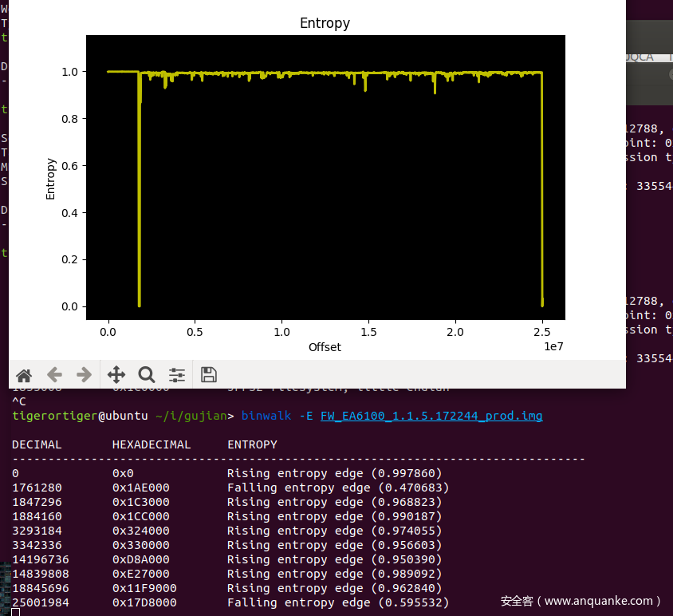Click the "binwalk" command in terminal
The height and width of the screenshot is (616, 673).
point(266,416)
